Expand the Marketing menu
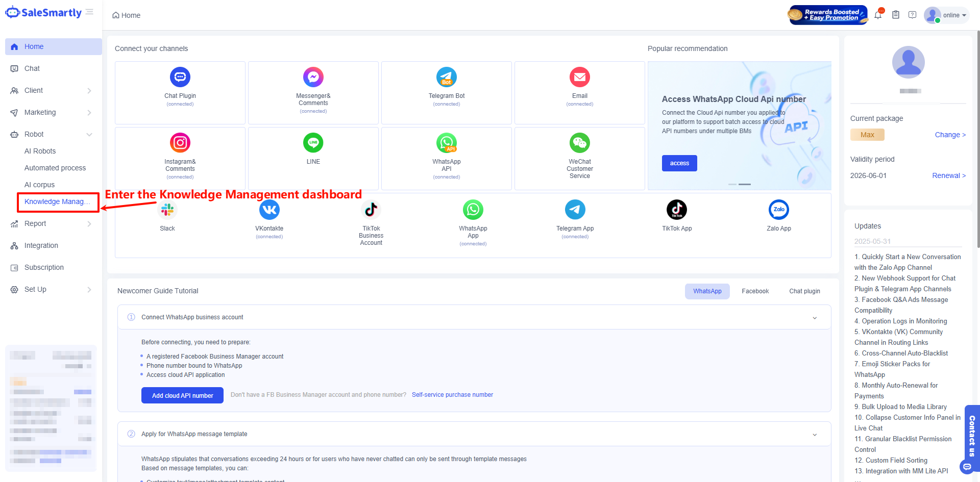Viewport: 980px width, 482px height. tap(54, 112)
